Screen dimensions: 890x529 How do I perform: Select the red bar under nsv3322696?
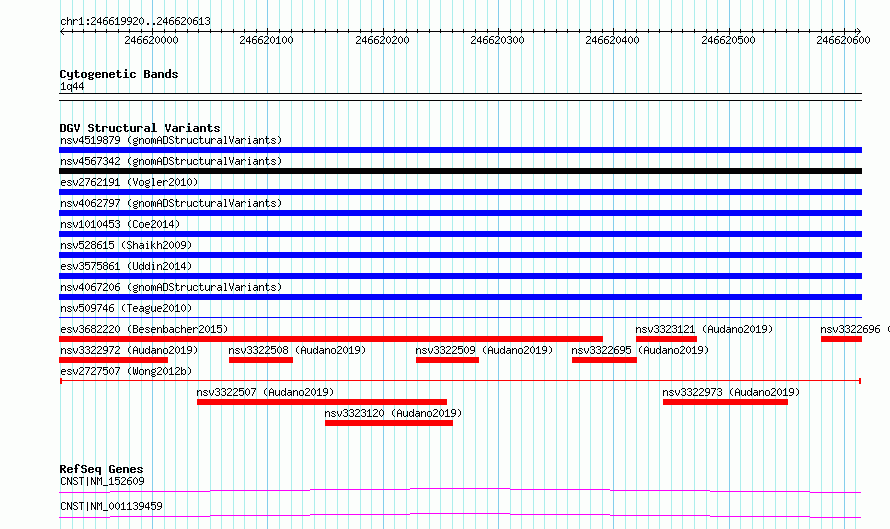(841, 339)
